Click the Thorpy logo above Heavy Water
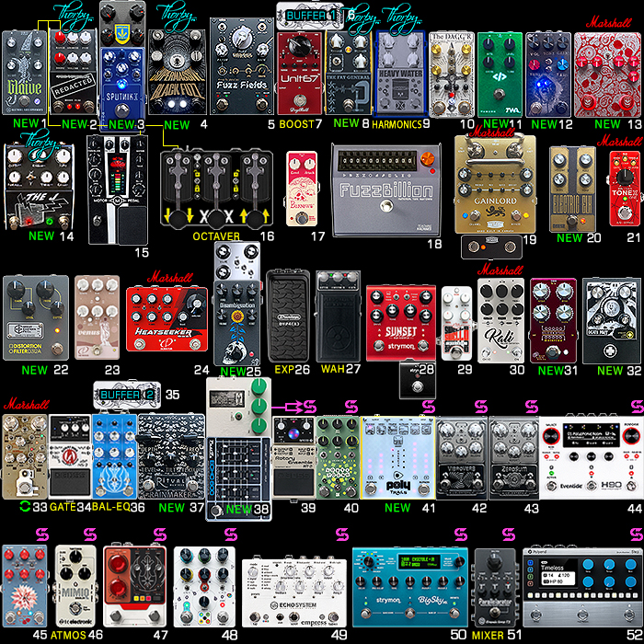The image size is (644, 644). [x=401, y=19]
